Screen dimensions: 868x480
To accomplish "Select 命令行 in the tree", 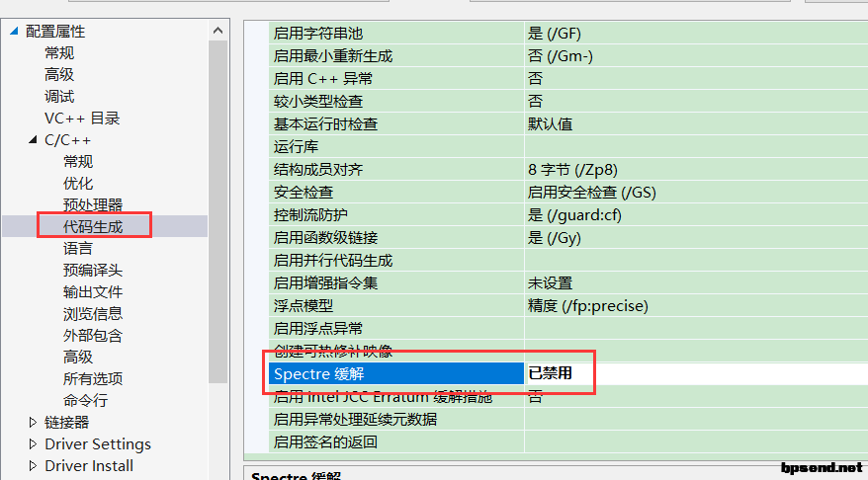I will tap(85, 400).
